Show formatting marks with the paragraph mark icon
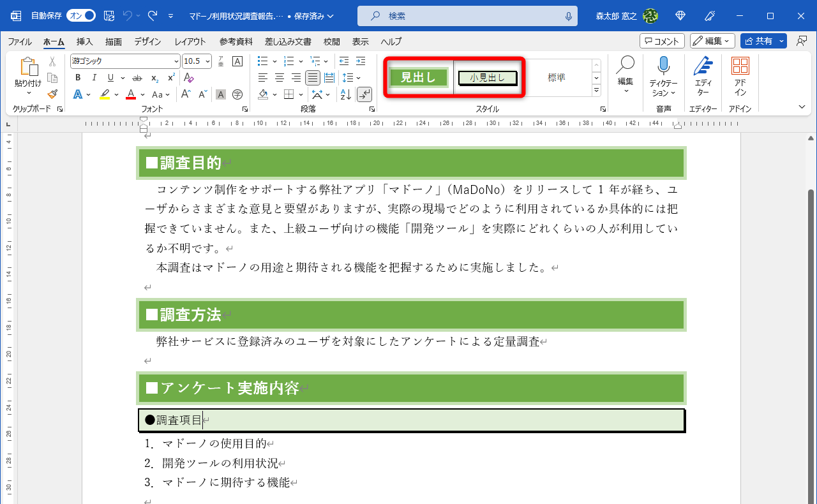This screenshot has height=504, width=817. tap(364, 94)
